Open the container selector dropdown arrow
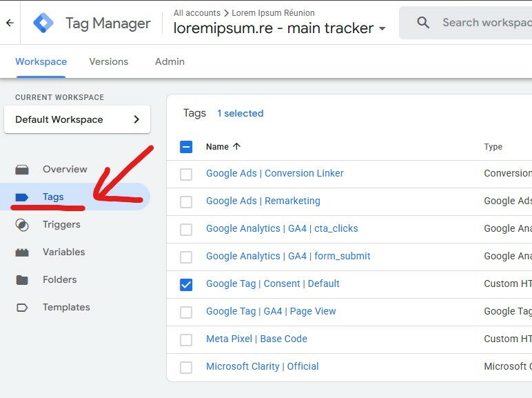Screen dimensions: 532x398 click(382, 28)
